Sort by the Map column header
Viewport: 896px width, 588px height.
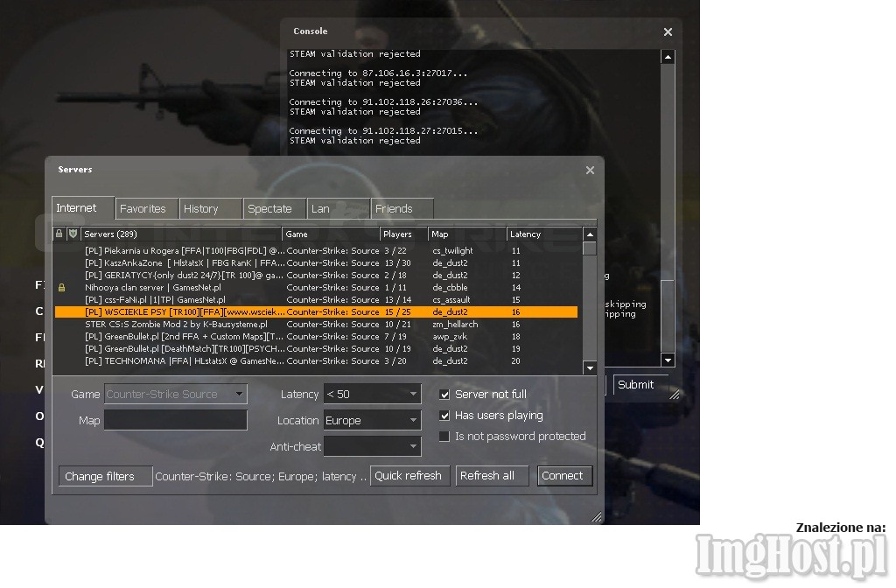[467, 234]
